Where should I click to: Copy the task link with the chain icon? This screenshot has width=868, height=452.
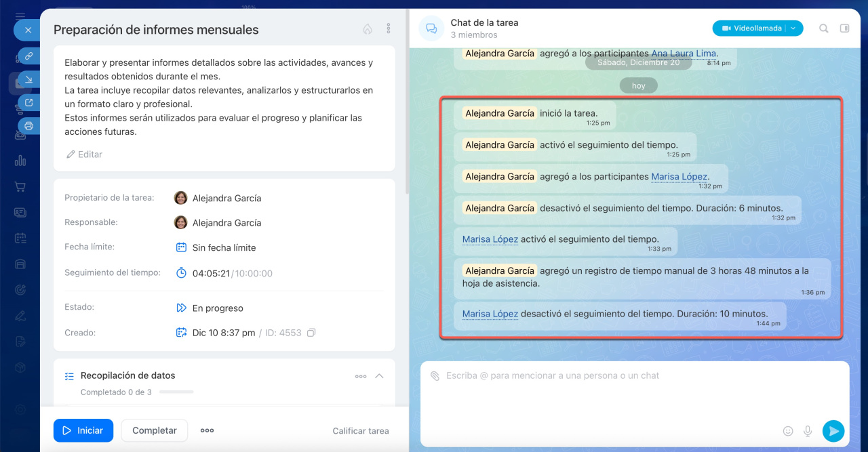(x=28, y=56)
